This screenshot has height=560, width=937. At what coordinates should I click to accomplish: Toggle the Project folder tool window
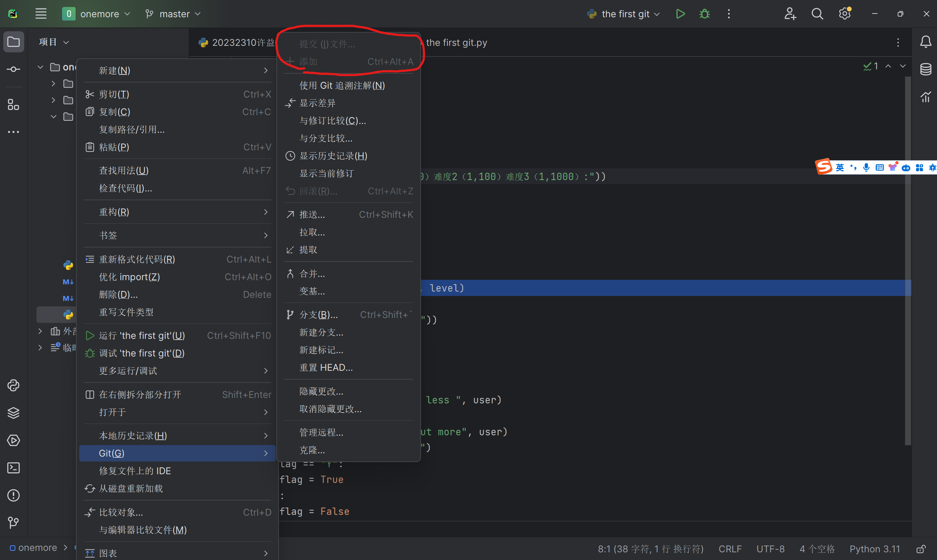click(14, 42)
